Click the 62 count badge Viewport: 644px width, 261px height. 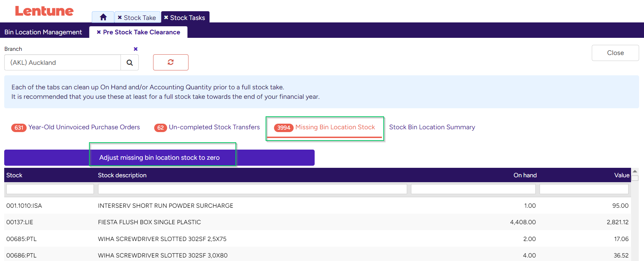pos(160,128)
